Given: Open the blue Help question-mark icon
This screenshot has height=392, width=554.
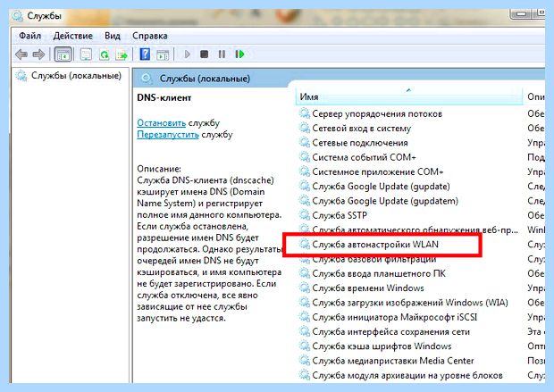Looking at the screenshot, I should 145,54.
